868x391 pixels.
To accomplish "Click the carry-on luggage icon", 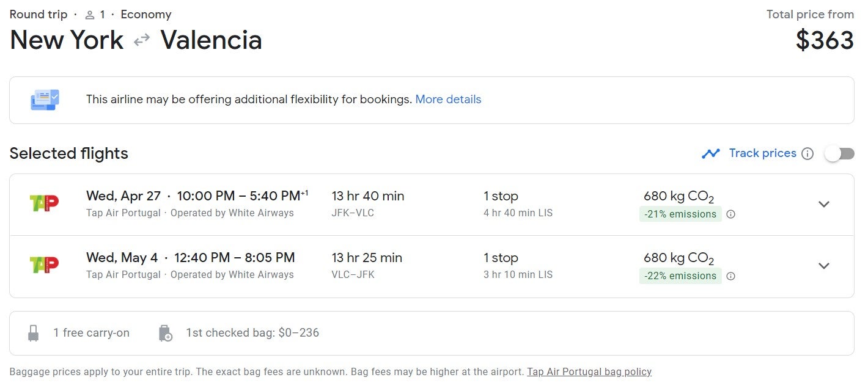I will (34, 333).
